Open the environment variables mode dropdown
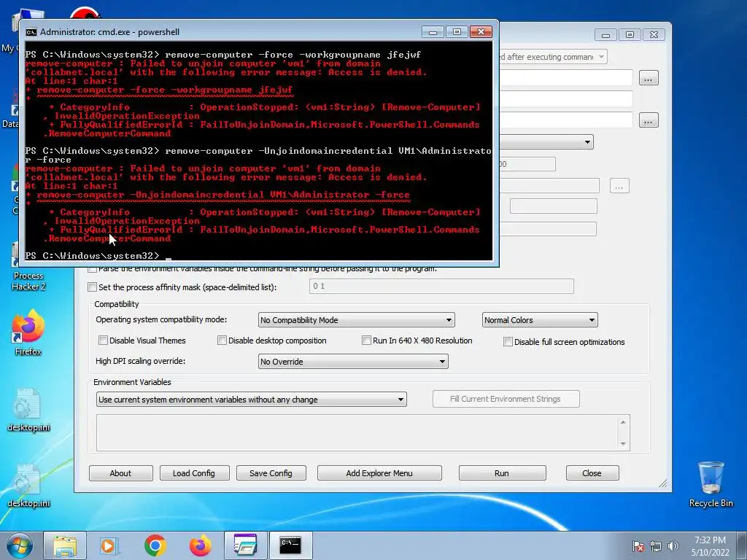The height and width of the screenshot is (560, 747). tap(252, 400)
